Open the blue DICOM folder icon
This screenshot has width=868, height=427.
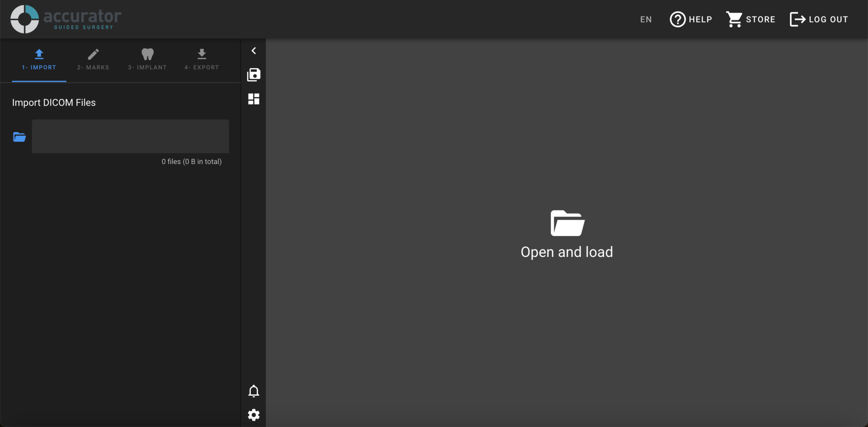[19, 136]
